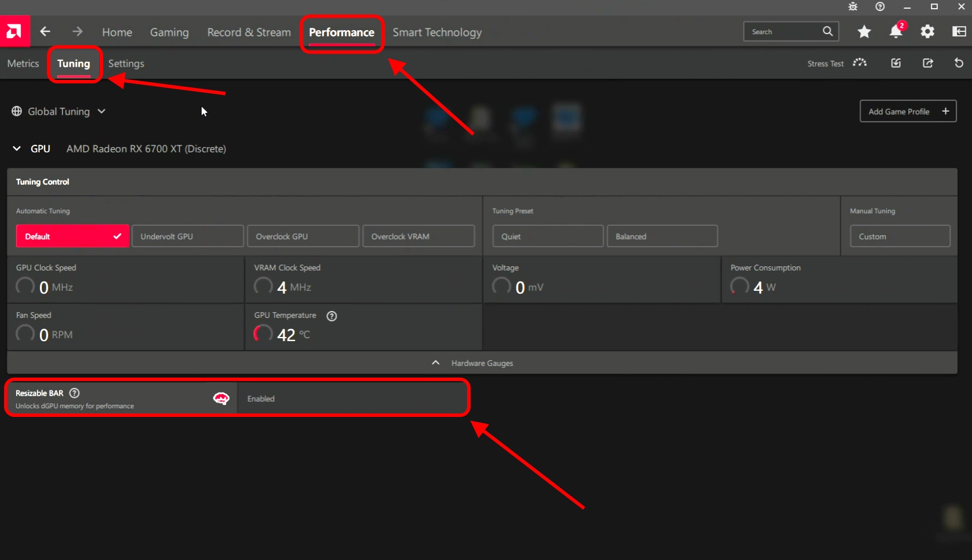Screen dimensions: 972x560
Task: Open the settings gear icon
Action: coord(927,32)
